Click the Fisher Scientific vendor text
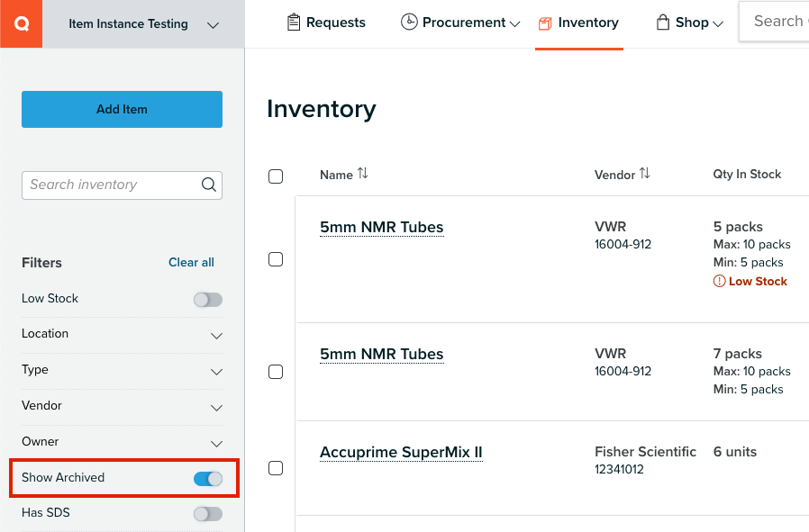Viewport: 809px width, 532px height. pos(645,452)
